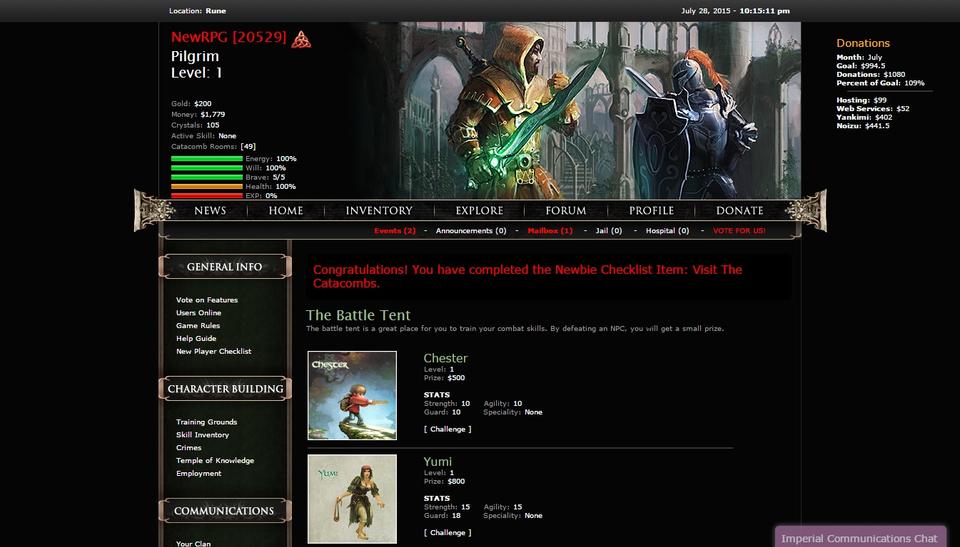Challenge Yumi in the Battle Tent
This screenshot has height=547, width=960.
(x=447, y=533)
